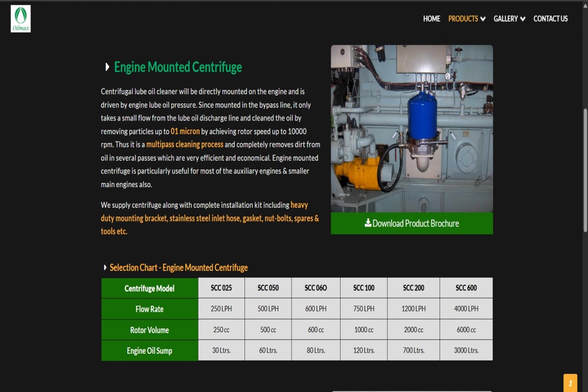588x392 pixels.
Task: Click the SCC 025 column header
Action: coord(221,288)
